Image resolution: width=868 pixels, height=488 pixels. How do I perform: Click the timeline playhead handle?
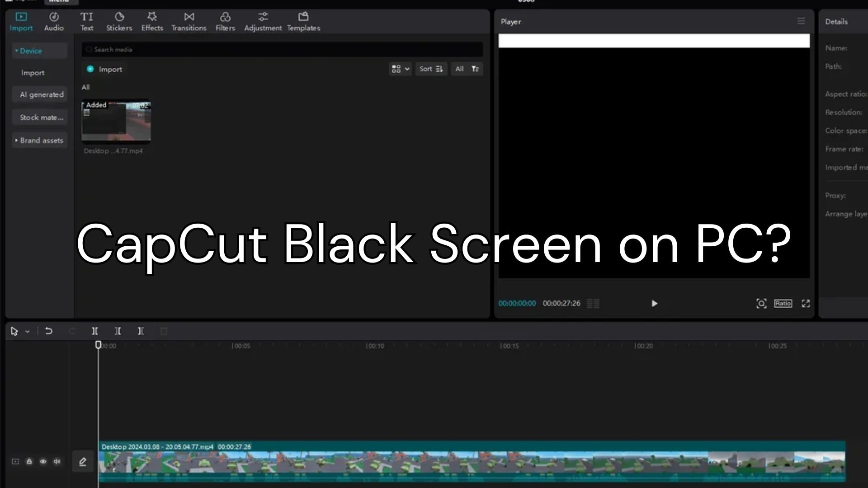coord(99,345)
